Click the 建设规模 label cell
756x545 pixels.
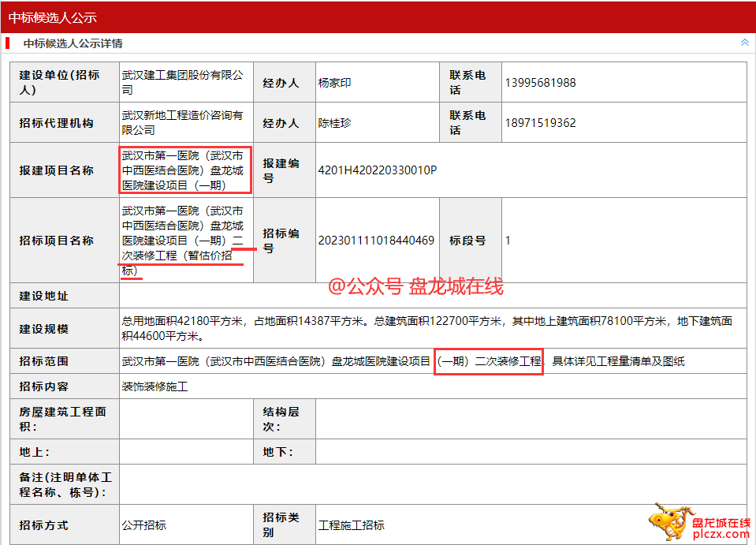(x=65, y=328)
